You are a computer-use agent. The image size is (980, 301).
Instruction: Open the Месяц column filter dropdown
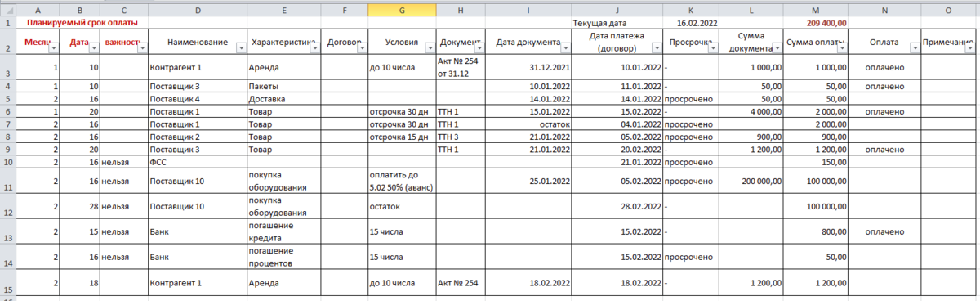click(x=54, y=48)
